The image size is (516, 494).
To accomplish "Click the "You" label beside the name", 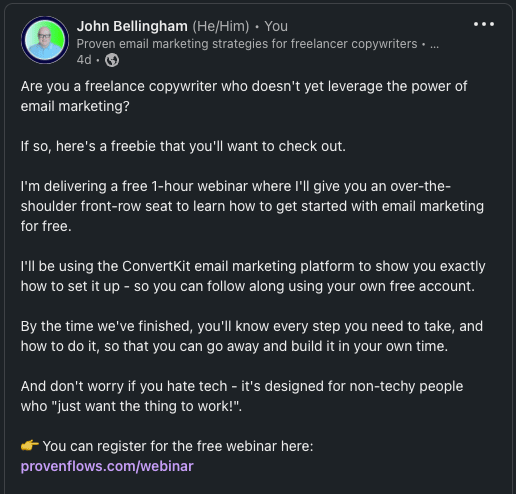I will [276, 26].
